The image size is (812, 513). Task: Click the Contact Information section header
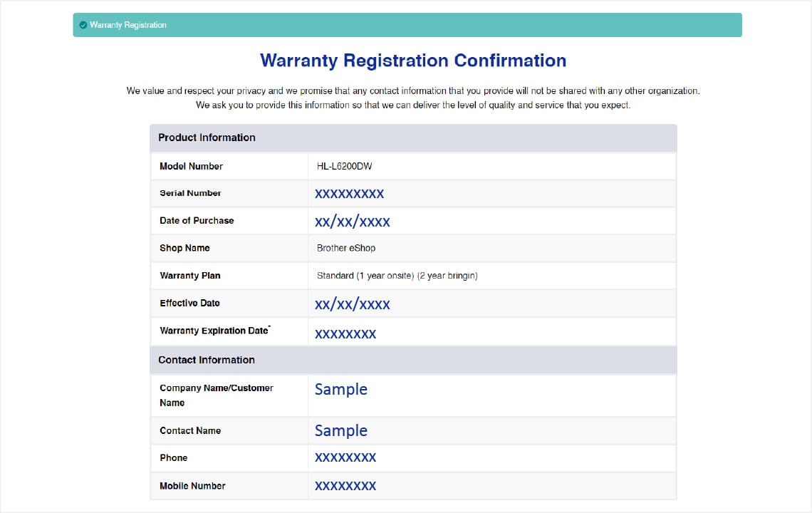coord(206,360)
